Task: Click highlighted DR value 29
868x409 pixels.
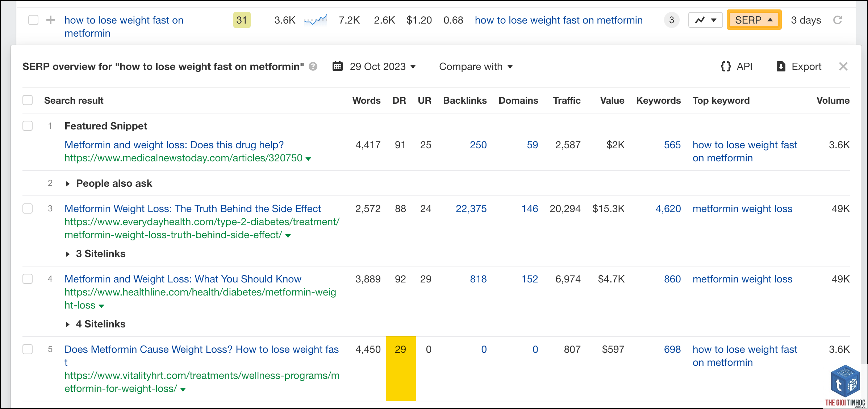Action: (x=400, y=349)
